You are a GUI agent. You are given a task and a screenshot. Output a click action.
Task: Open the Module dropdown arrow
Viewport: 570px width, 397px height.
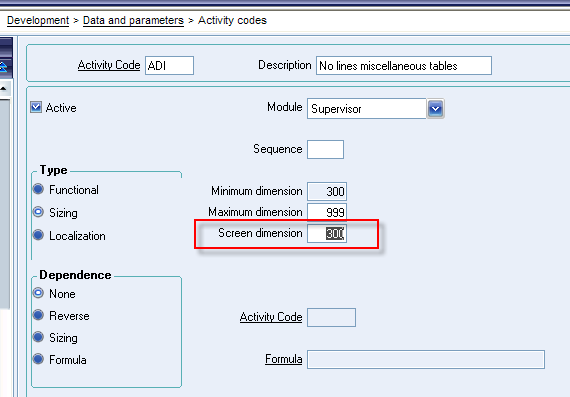click(435, 109)
